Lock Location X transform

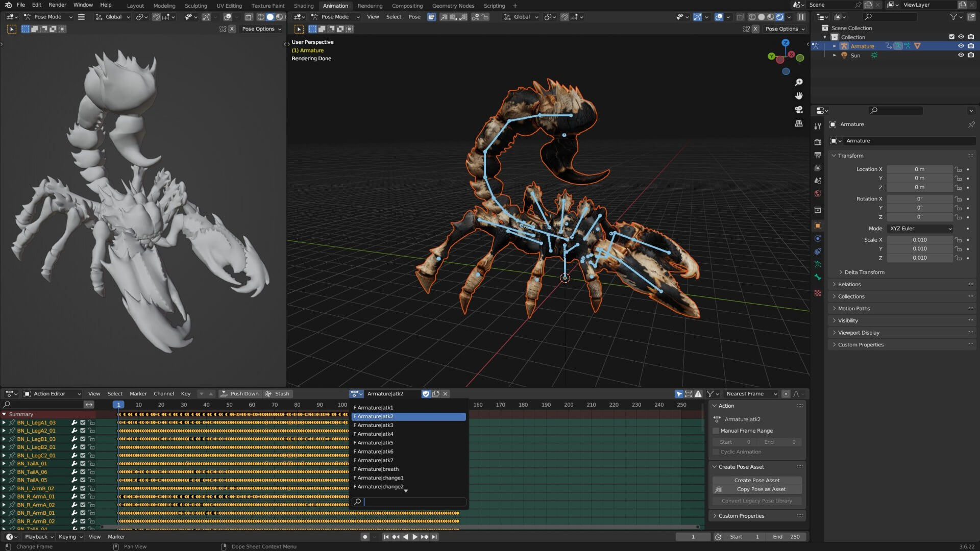[959, 169]
